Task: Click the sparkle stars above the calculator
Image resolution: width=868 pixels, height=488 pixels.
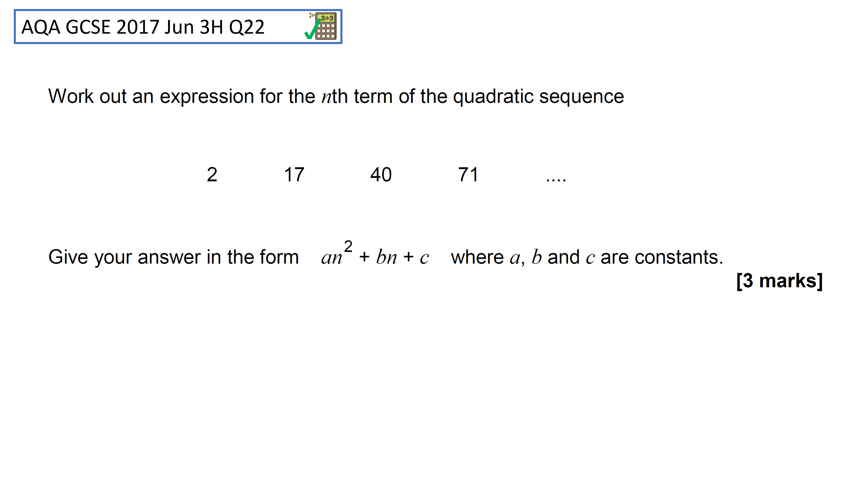Action: [312, 15]
